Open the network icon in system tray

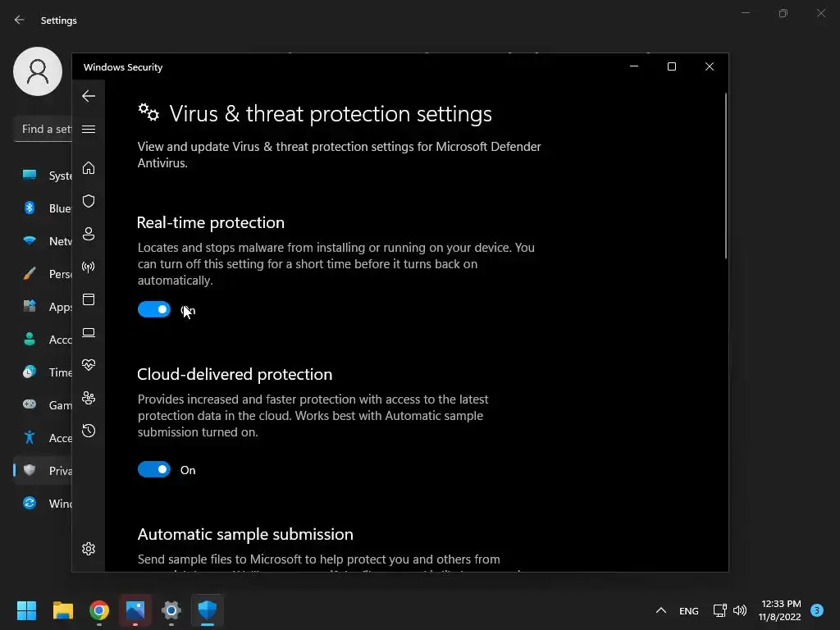pos(720,610)
